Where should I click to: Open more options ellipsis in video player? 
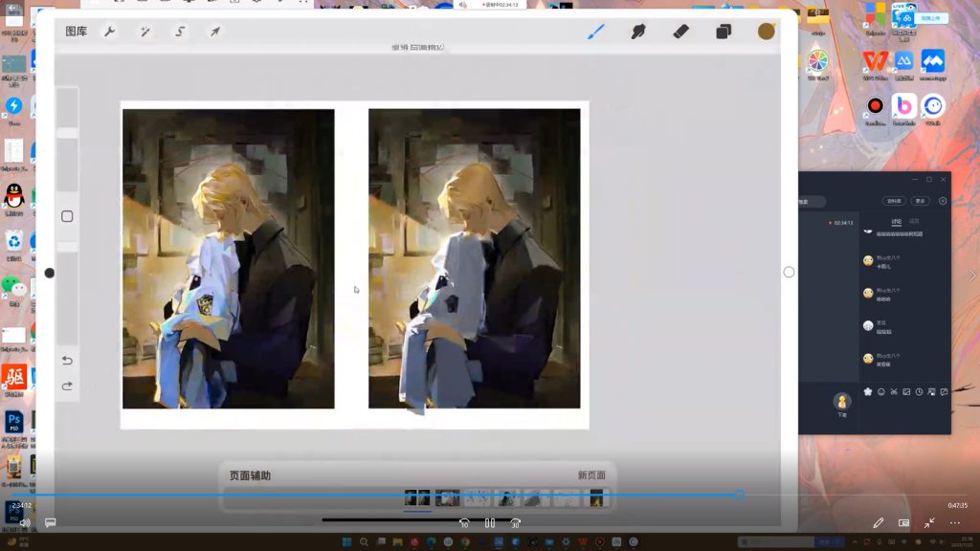pos(954,523)
